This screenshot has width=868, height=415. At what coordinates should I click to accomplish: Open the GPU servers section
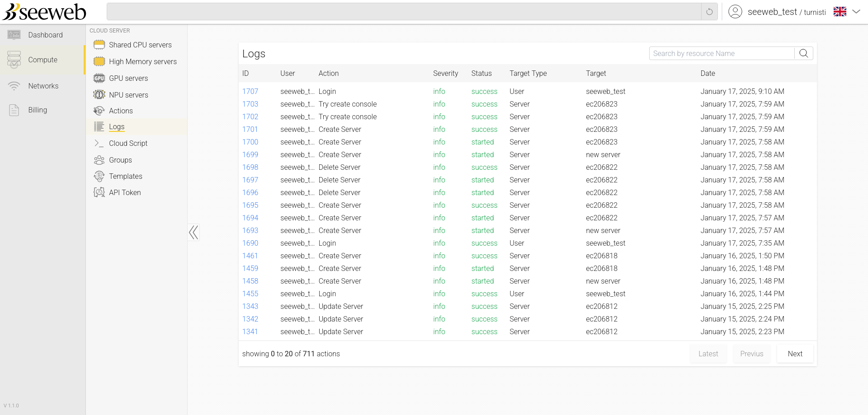point(128,78)
